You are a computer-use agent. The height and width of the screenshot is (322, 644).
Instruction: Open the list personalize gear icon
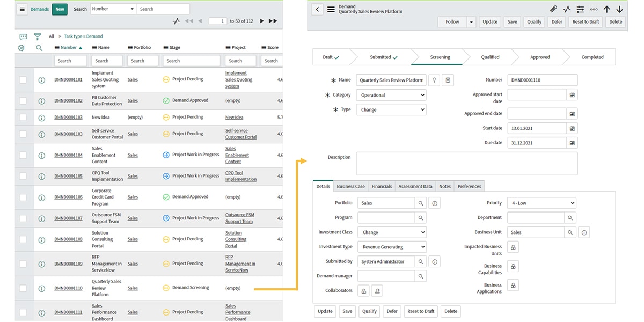click(x=21, y=48)
